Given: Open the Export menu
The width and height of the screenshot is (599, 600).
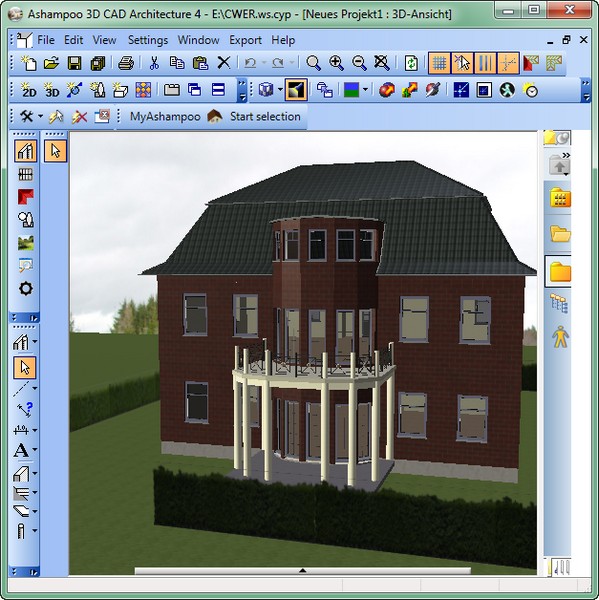Looking at the screenshot, I should (245, 40).
